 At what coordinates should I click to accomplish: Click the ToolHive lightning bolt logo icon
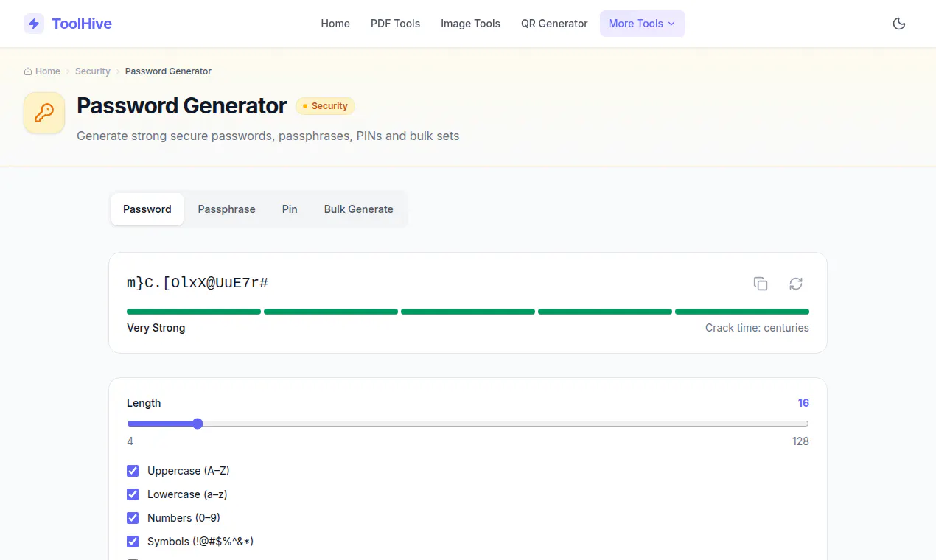(34, 24)
